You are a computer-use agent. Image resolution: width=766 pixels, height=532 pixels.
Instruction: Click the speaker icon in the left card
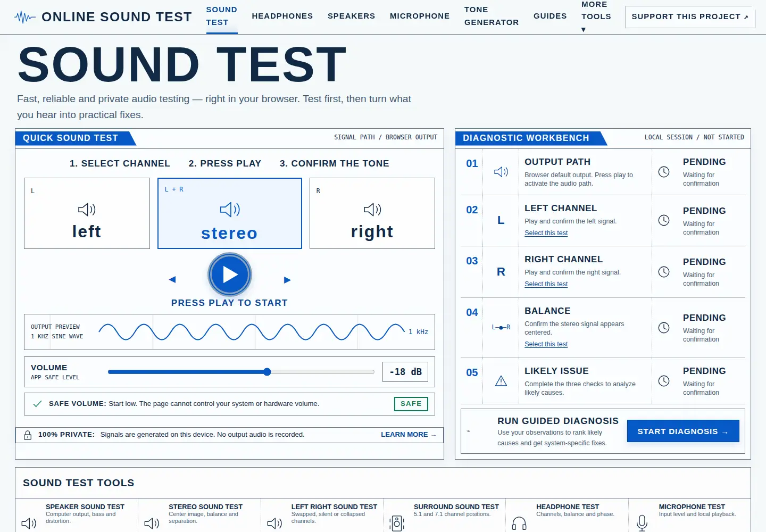(x=87, y=210)
